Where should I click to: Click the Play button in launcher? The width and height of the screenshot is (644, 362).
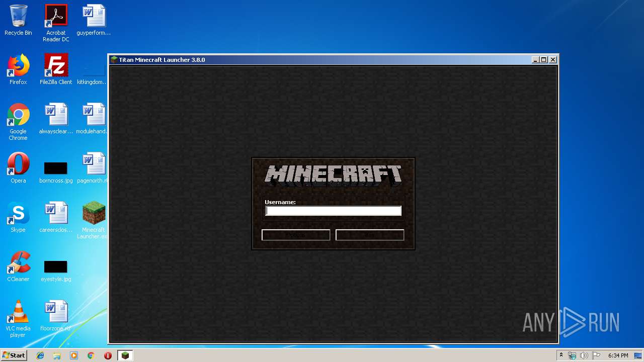point(370,235)
